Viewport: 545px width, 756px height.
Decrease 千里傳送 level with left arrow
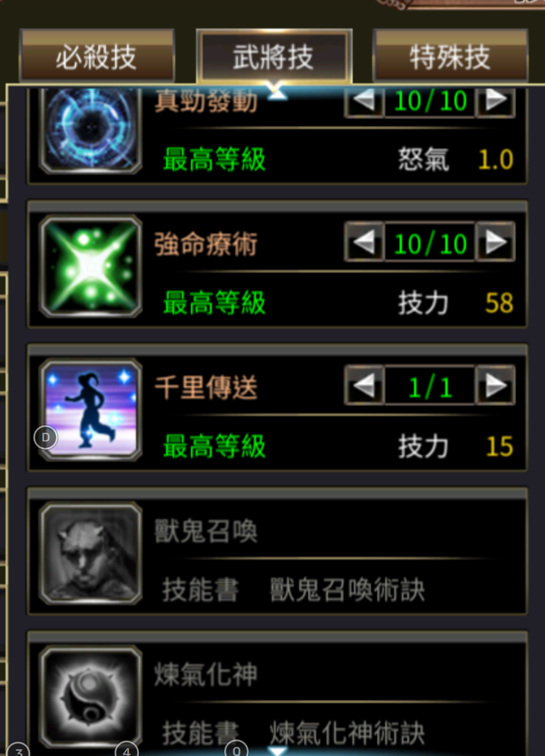tap(364, 386)
